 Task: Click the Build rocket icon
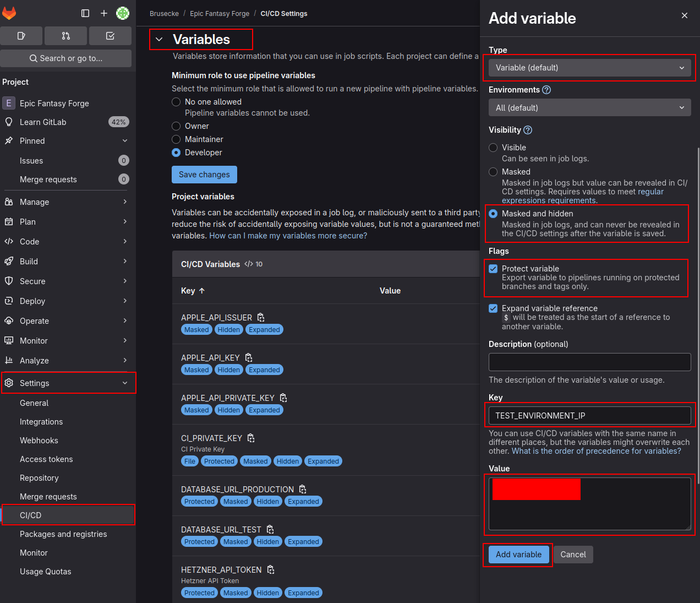point(9,261)
